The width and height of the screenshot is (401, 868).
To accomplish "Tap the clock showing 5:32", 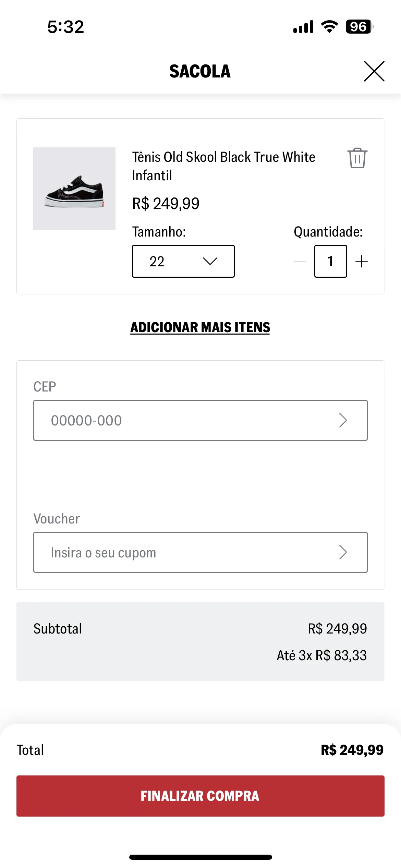I will [x=66, y=27].
